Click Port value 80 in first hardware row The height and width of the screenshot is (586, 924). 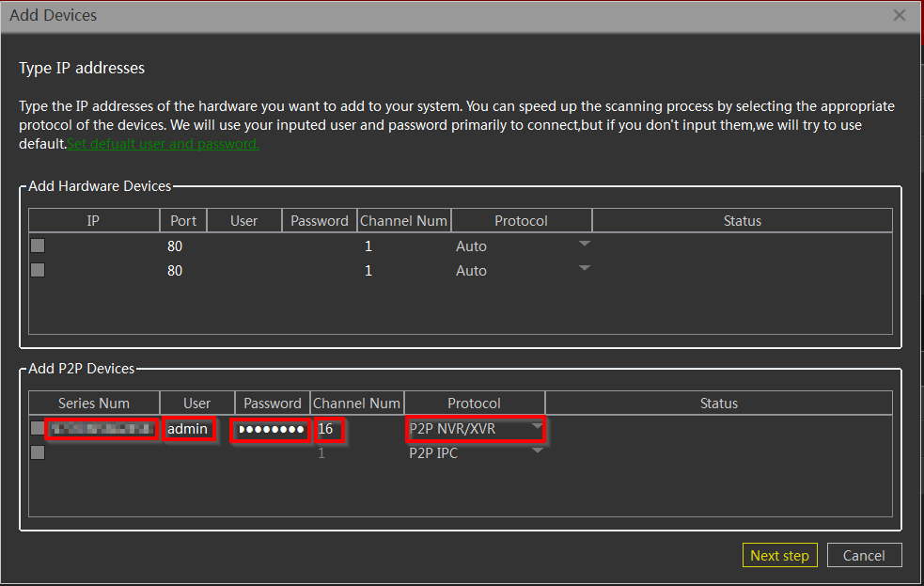coord(175,246)
